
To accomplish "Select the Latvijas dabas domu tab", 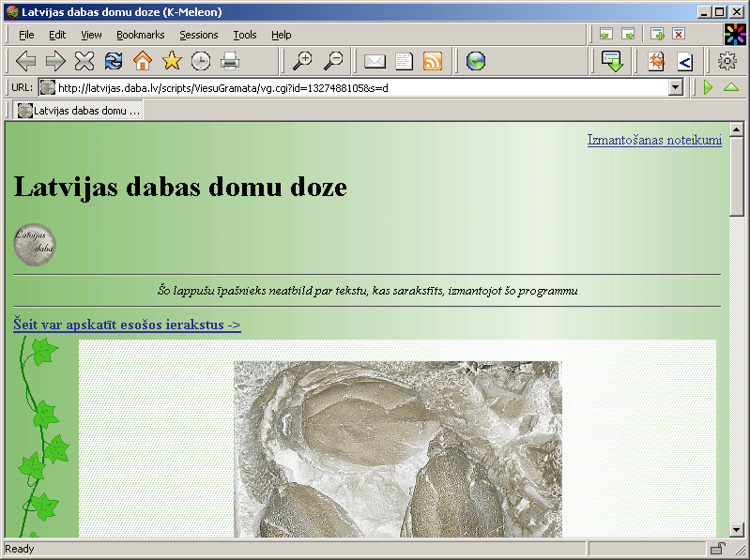I will [78, 111].
